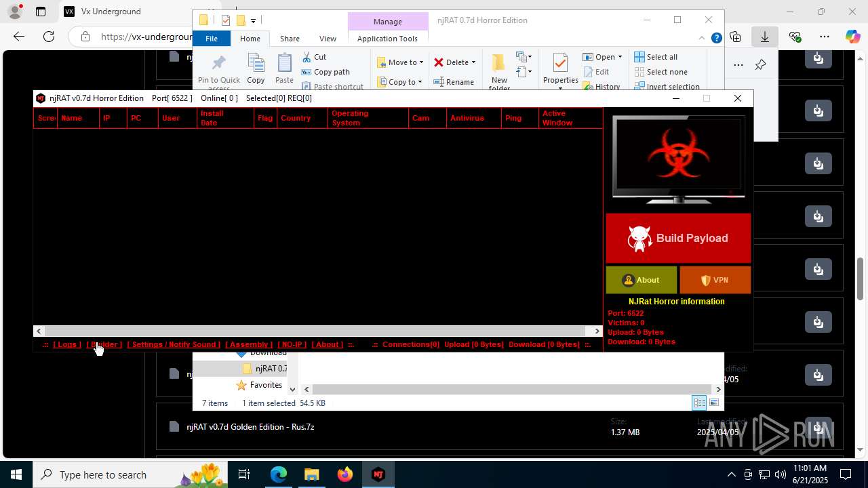The image size is (868, 488).
Task: Open the [ Logs ] link in njRAT
Action: (67, 344)
